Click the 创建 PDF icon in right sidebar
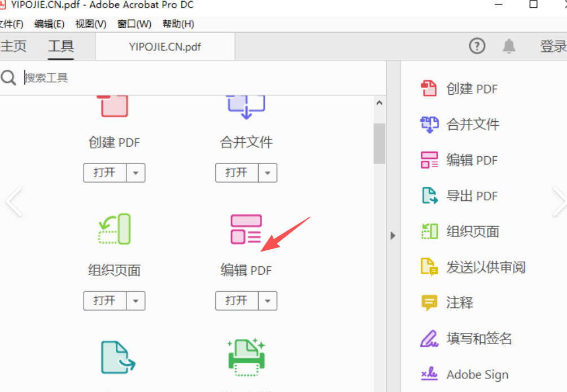The image size is (567, 392). 429,89
